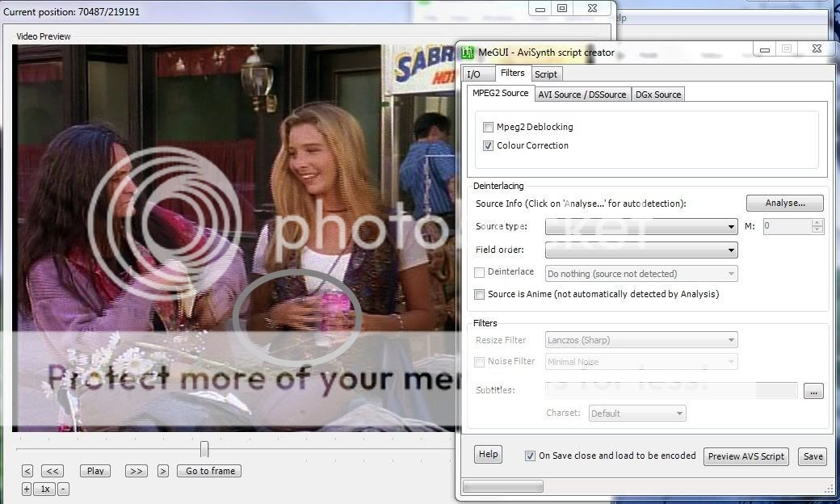Viewport: 840px width, 504px height.
Task: Toggle the Deinterlace checkbox
Action: [x=480, y=273]
